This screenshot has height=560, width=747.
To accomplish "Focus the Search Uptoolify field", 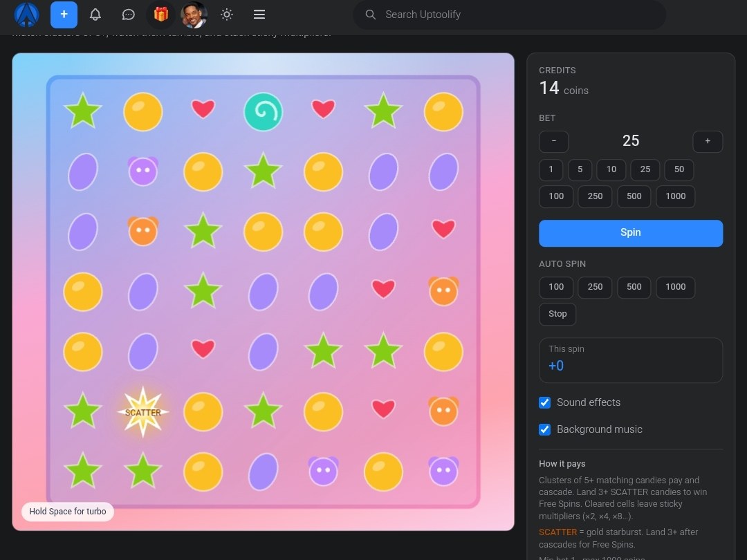I will coord(509,15).
